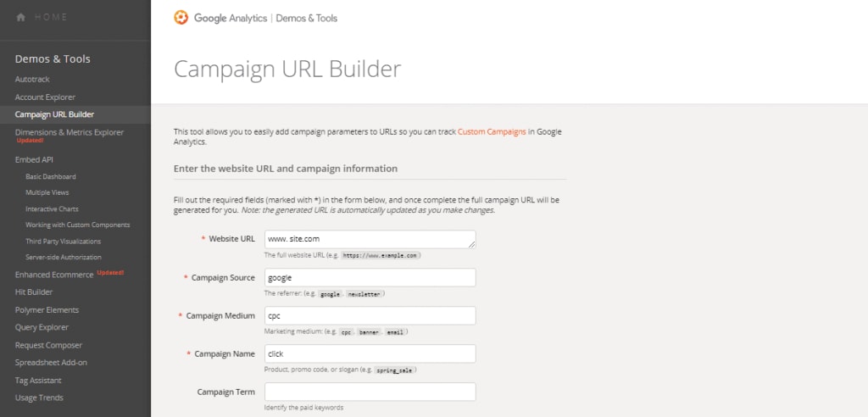
Task: Click the empty Campaign Term field
Action: coord(370,392)
